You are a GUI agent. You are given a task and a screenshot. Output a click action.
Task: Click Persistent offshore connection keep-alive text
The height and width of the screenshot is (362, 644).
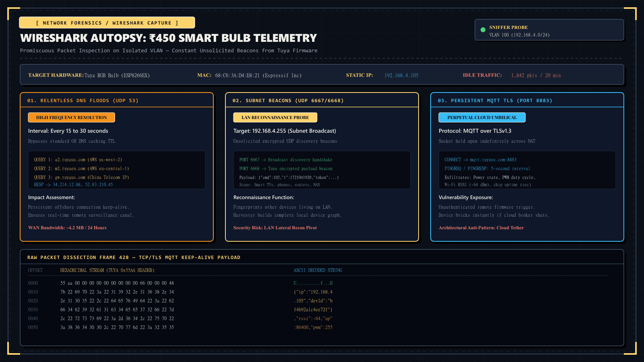click(78, 207)
